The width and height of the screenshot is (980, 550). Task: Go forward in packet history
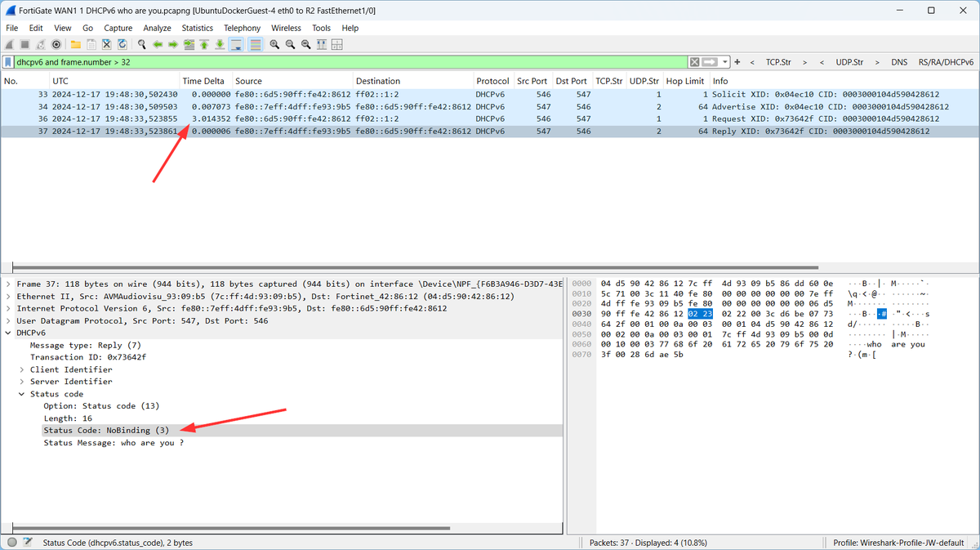point(173,44)
